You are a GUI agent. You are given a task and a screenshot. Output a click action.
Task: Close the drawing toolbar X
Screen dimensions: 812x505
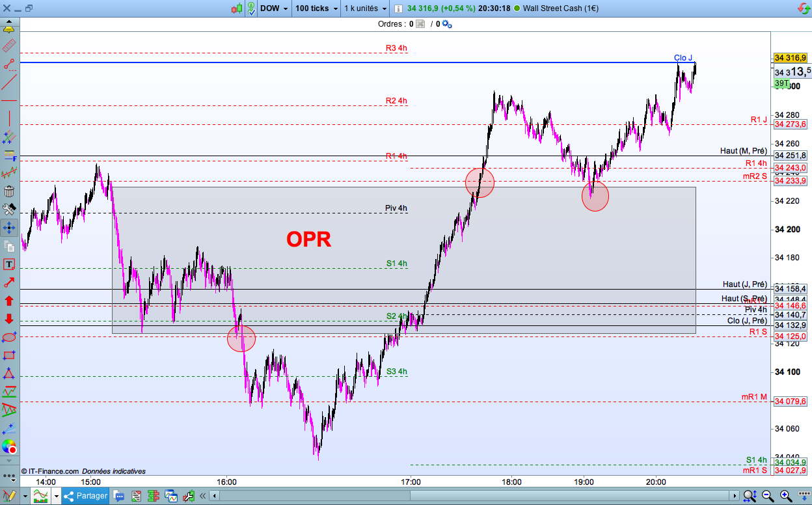point(6,8)
